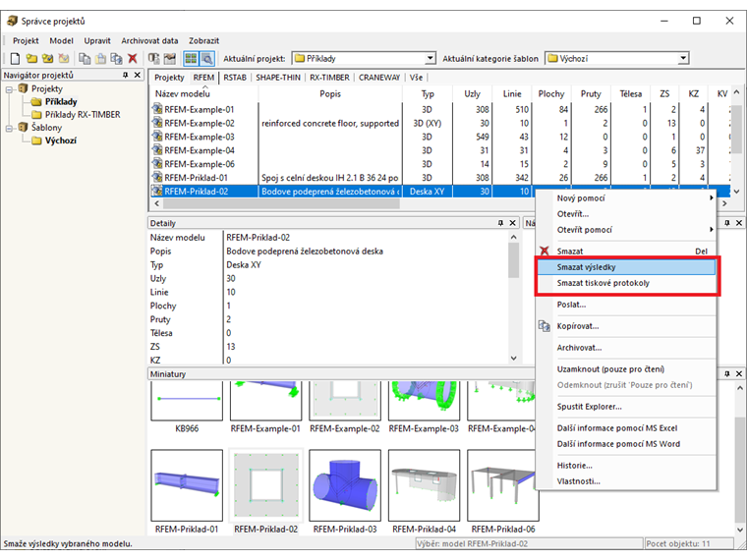Click the new project folder icon
The image size is (747, 560).
pyautogui.click(x=31, y=59)
